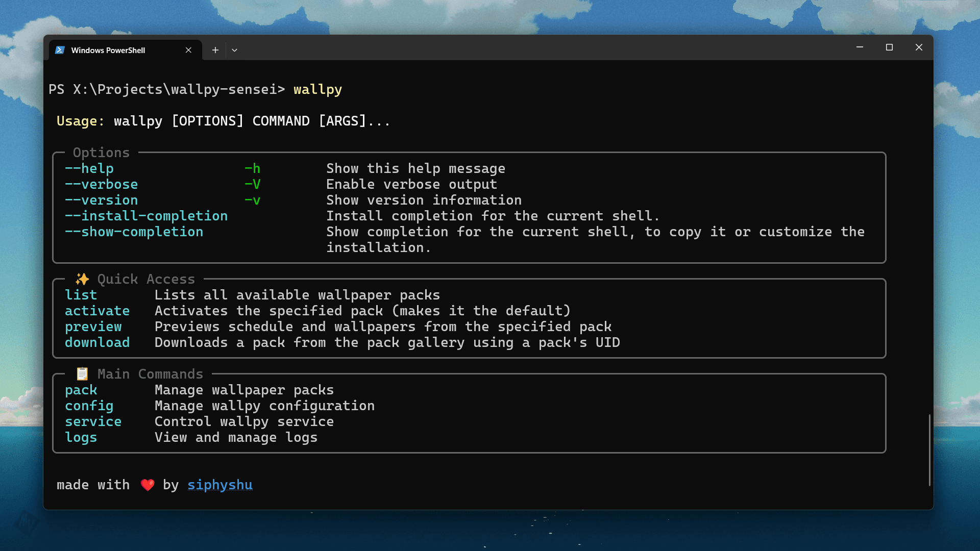Click the service command name
This screenshot has width=980, height=551.
click(x=93, y=421)
